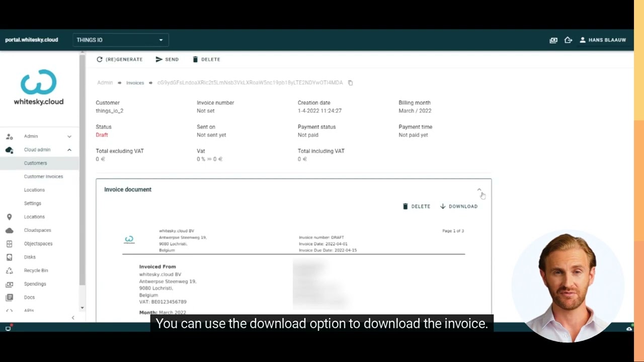The width and height of the screenshot is (644, 362).
Task: Click the sidebar scrollbar
Action: click(82, 171)
